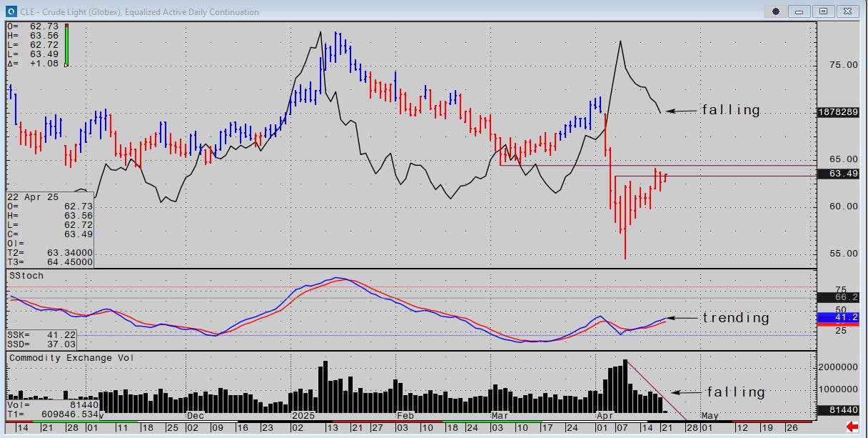Select the falling diagonal trendline on the volume pane

pyautogui.click(x=655, y=389)
